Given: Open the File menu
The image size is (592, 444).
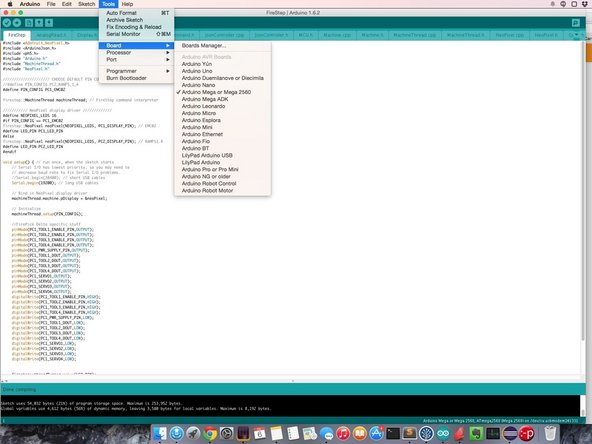Looking at the screenshot, I should pyautogui.click(x=51, y=4).
